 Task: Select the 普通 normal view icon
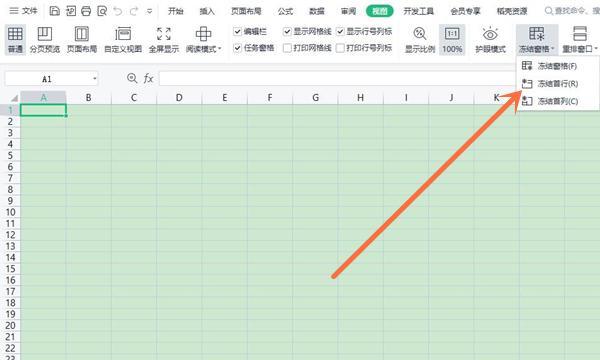click(x=15, y=39)
